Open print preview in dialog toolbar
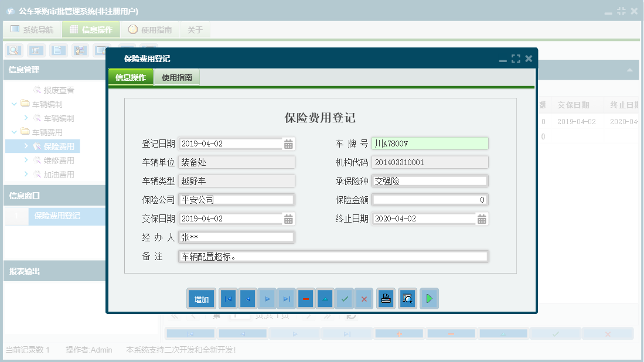644x362 pixels. point(407,299)
